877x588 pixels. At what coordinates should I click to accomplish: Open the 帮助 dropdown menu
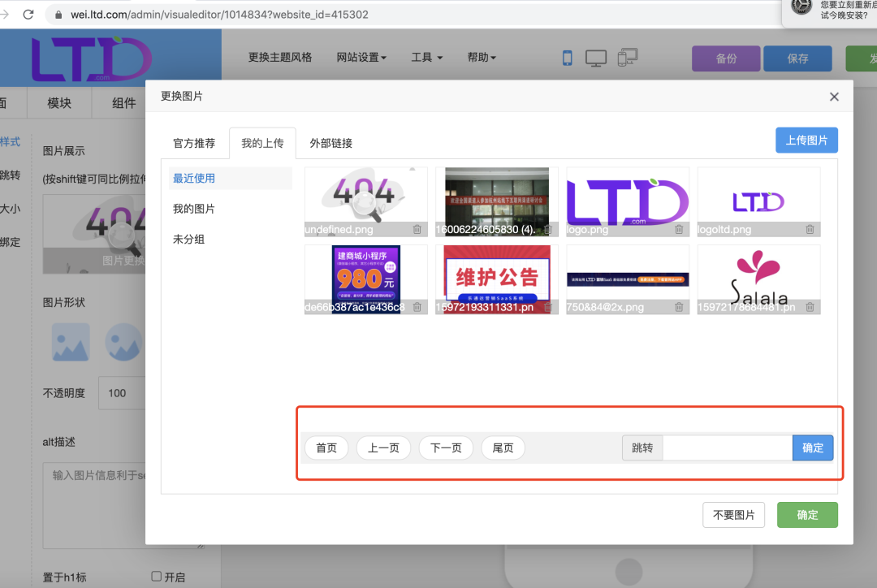tap(482, 57)
